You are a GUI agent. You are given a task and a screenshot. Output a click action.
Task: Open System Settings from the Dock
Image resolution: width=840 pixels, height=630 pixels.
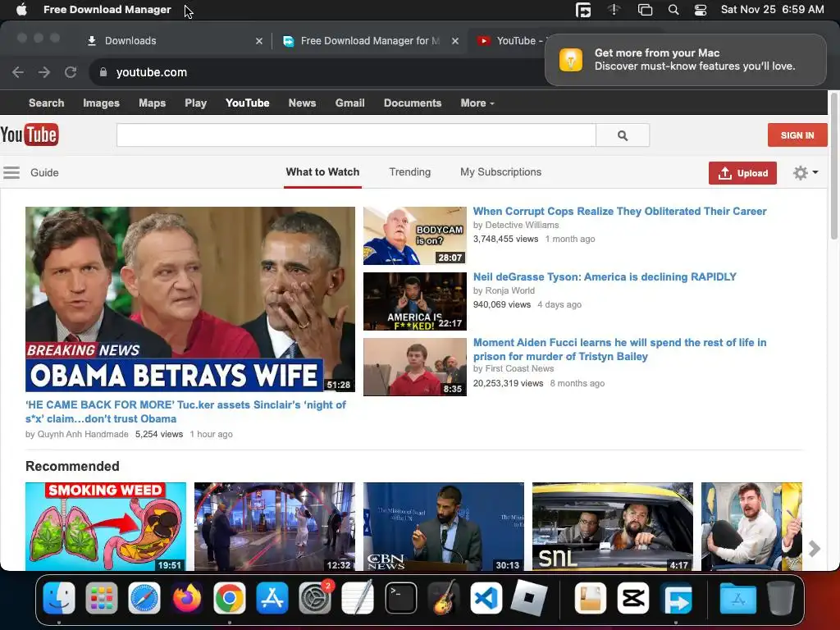(x=315, y=598)
